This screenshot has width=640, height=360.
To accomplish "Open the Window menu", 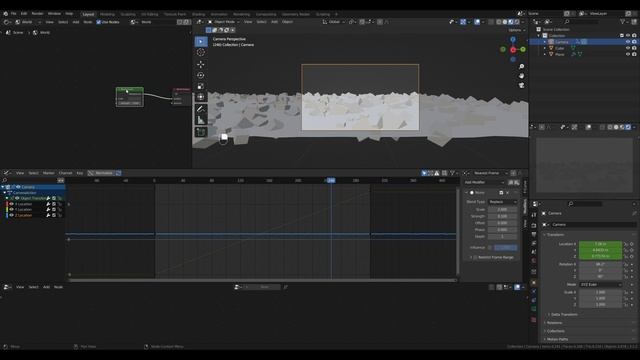I will pos(54,13).
